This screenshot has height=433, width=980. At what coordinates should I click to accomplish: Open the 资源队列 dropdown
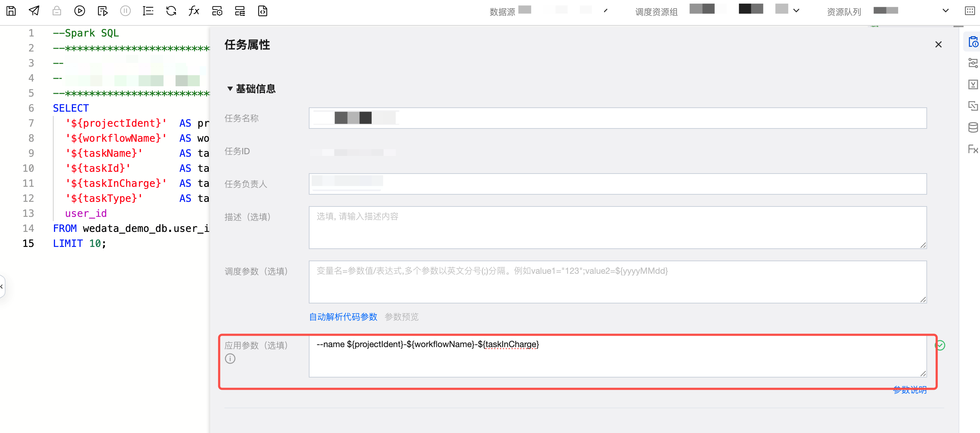(x=945, y=11)
